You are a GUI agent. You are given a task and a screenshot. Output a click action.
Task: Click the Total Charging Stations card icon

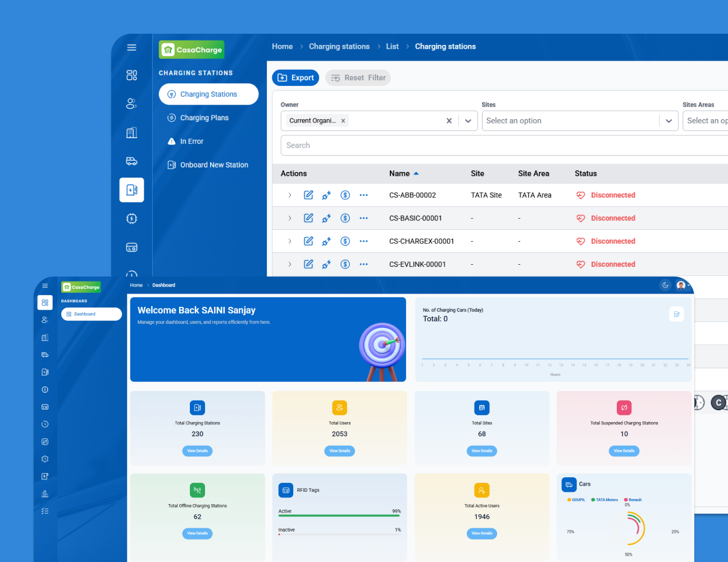pos(197,407)
